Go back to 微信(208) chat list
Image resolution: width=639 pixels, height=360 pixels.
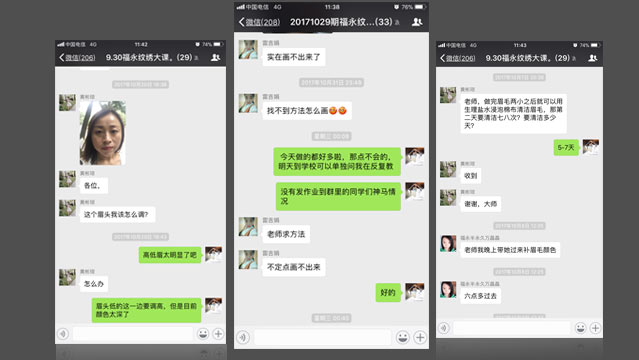[x=260, y=22]
